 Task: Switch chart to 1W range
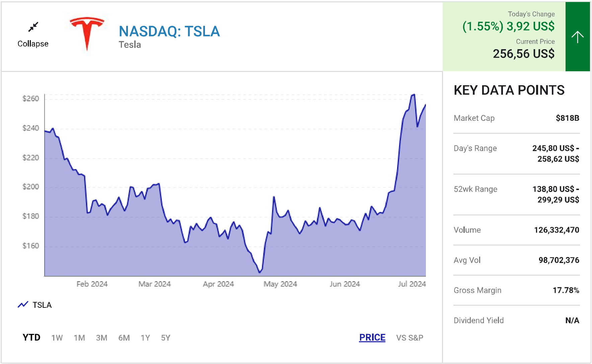click(x=57, y=338)
